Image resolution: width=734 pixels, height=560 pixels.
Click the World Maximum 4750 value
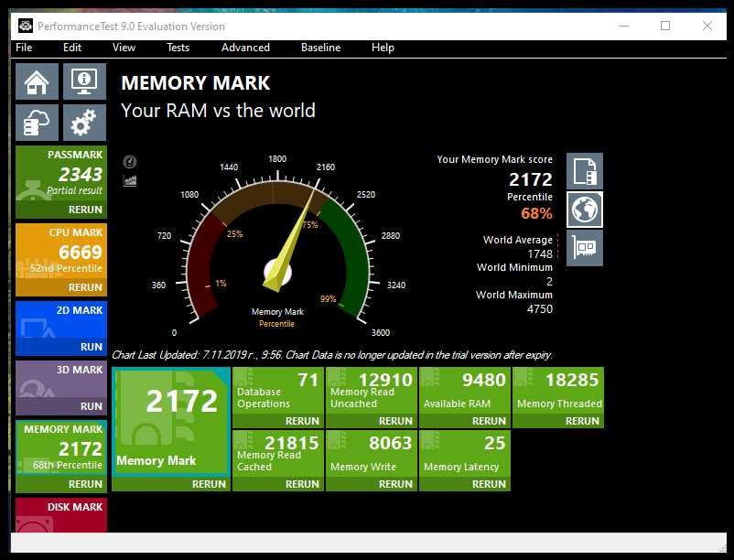(x=540, y=308)
